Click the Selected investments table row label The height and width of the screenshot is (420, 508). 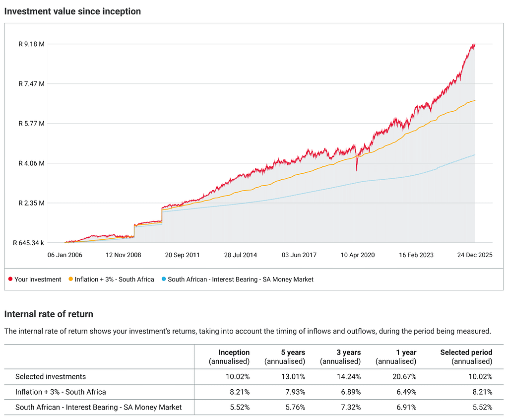point(51,376)
